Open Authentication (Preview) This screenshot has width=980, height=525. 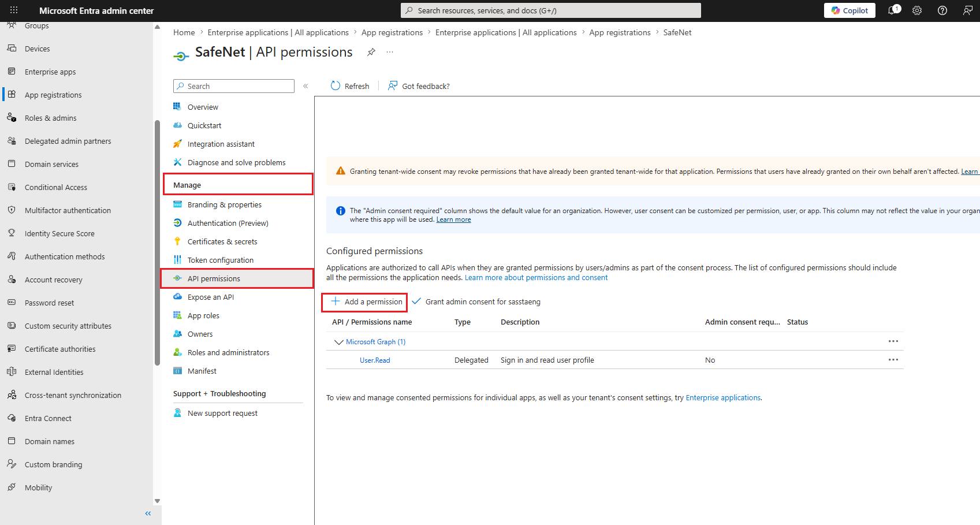[228, 223]
